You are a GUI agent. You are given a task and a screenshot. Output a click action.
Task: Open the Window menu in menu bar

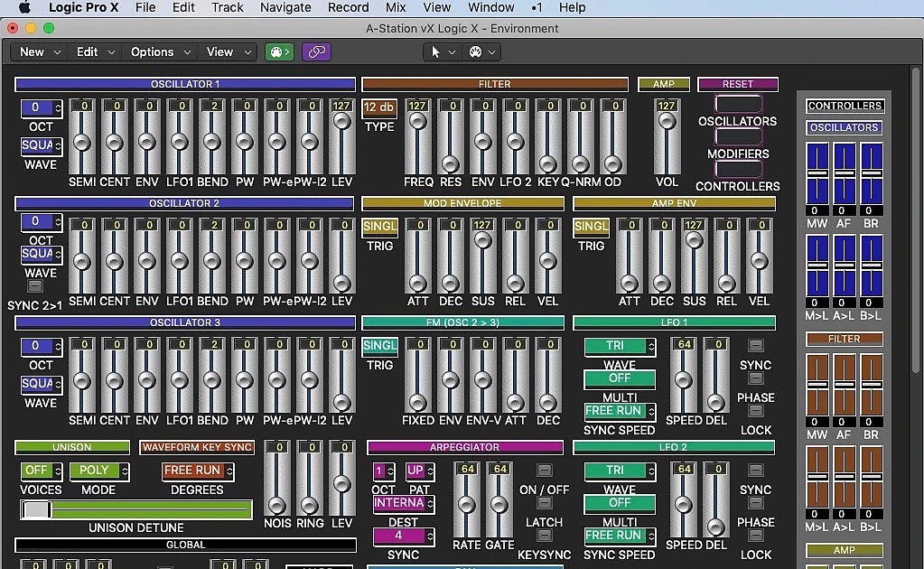tap(490, 7)
